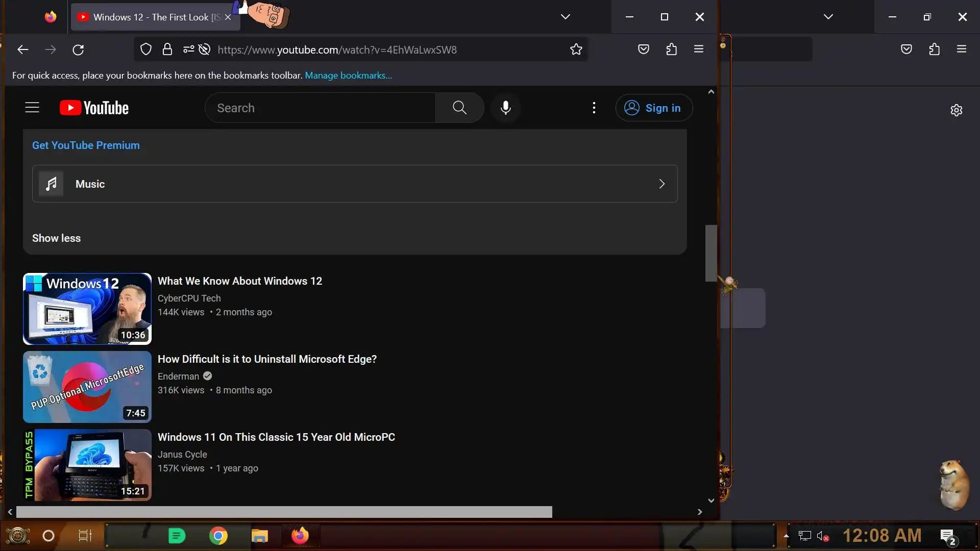Expand the Music category chevron
Viewport: 980px width, 551px height.
click(x=661, y=184)
